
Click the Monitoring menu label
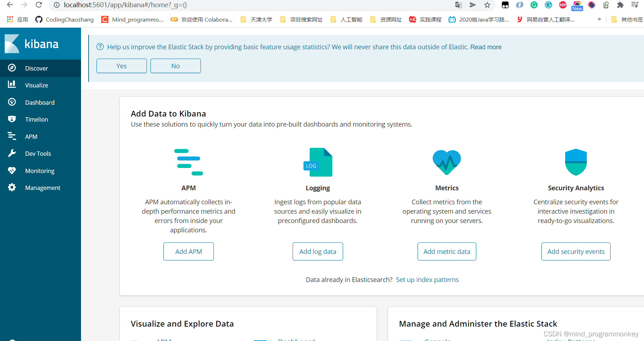pos(40,171)
